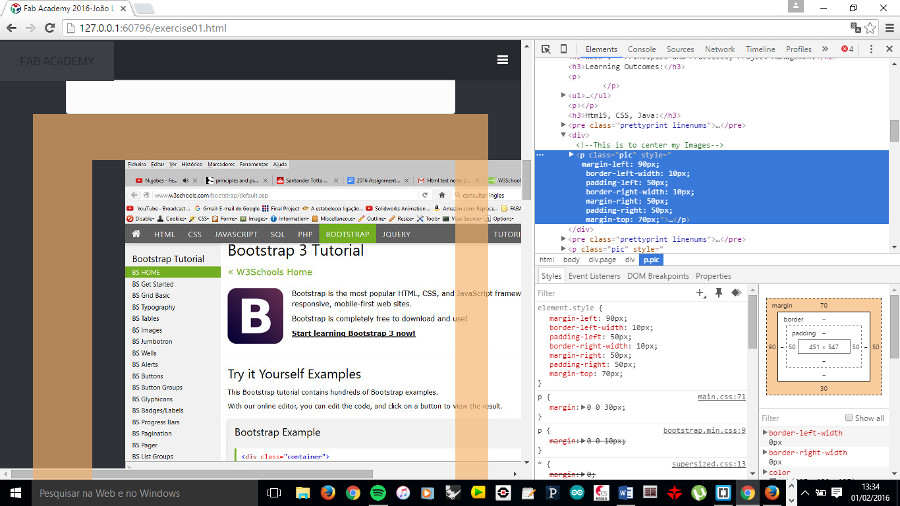The width and height of the screenshot is (900, 506).
Task: Open the Properties pane
Action: point(713,276)
